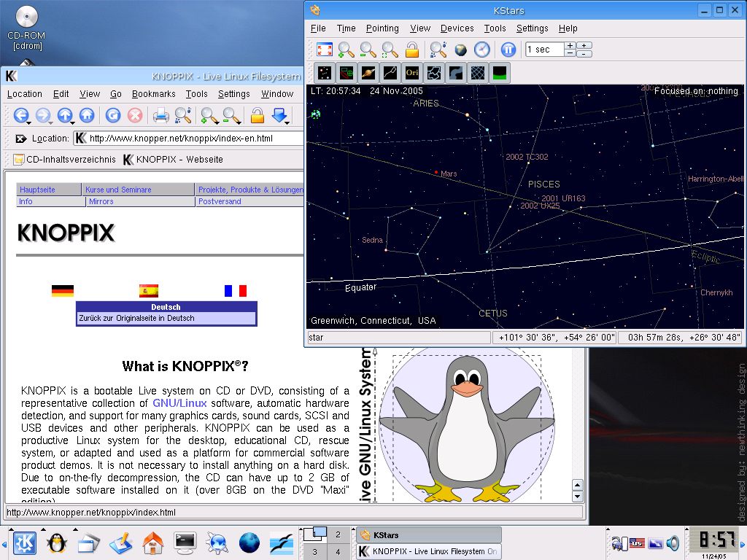The width and height of the screenshot is (747, 560).
Task: Click the padlock tracking icon in KStars
Action: [x=412, y=50]
